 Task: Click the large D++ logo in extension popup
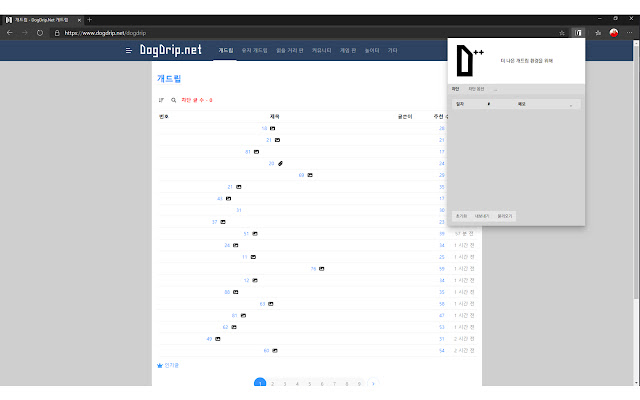pyautogui.click(x=469, y=60)
